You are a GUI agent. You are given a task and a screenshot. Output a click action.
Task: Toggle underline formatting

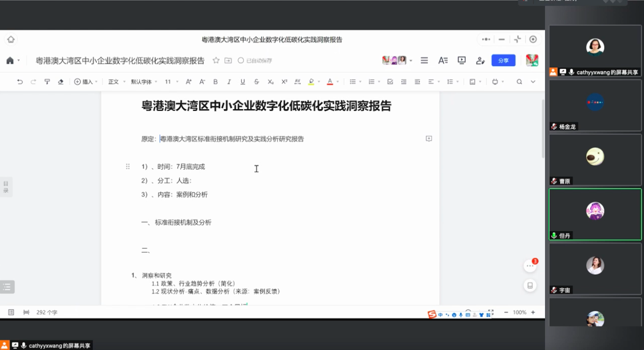(242, 82)
